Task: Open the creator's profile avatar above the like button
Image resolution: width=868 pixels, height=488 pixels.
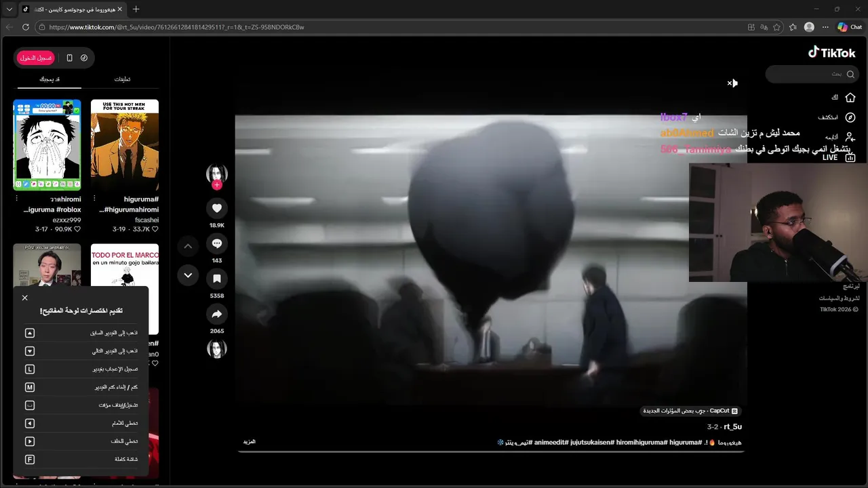Action: coord(217,174)
